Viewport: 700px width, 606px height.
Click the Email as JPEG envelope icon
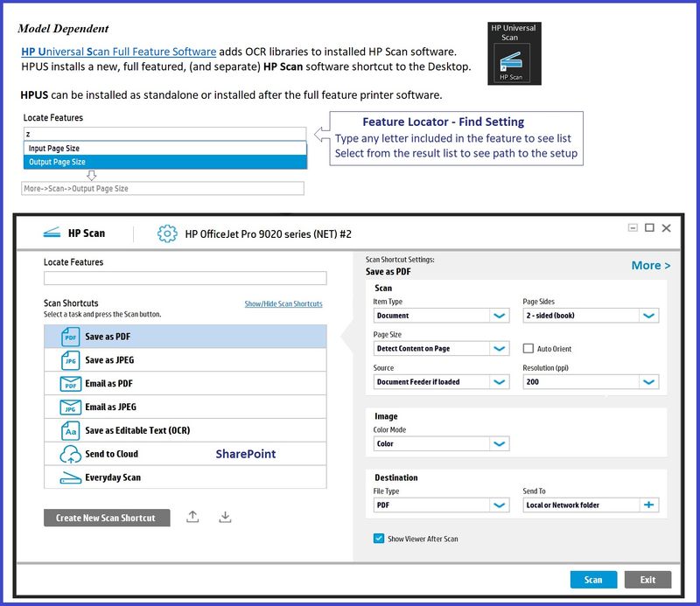71,407
